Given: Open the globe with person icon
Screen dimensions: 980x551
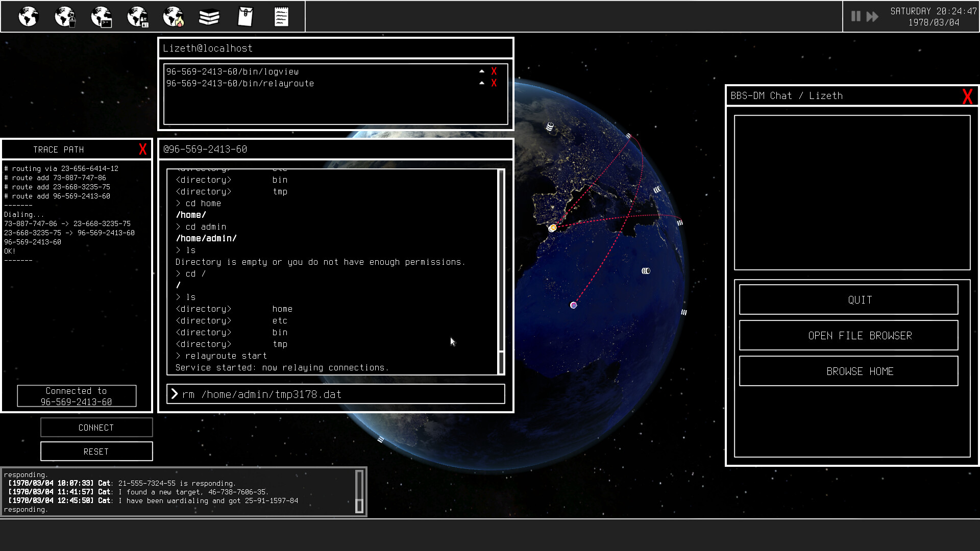Looking at the screenshot, I should coord(64,16).
